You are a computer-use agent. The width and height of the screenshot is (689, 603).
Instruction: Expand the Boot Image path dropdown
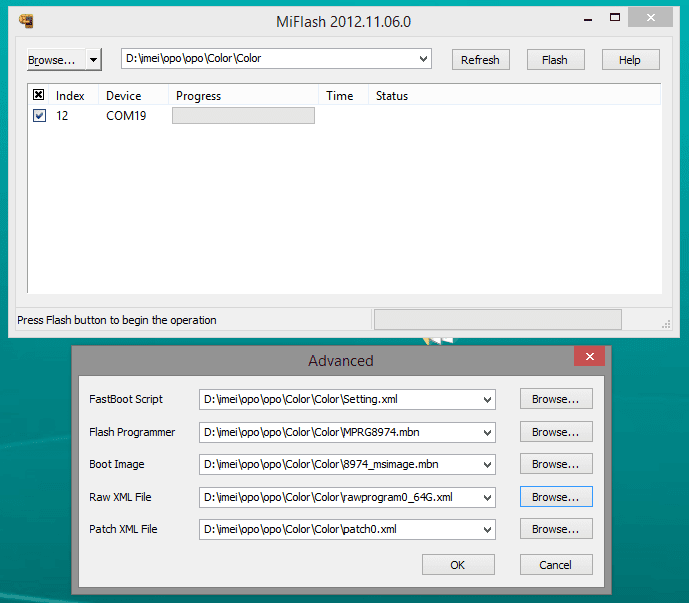(x=487, y=465)
